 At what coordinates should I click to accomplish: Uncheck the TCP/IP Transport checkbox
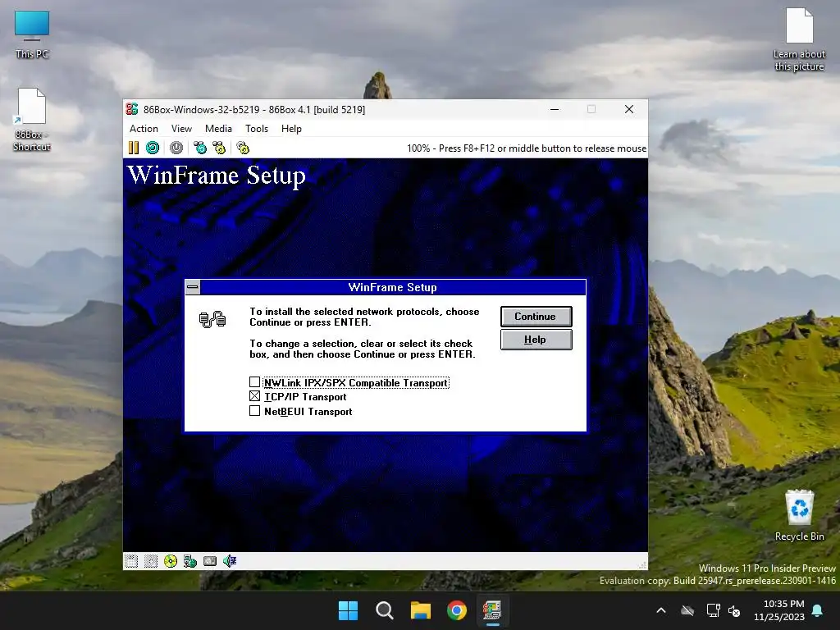(x=254, y=396)
